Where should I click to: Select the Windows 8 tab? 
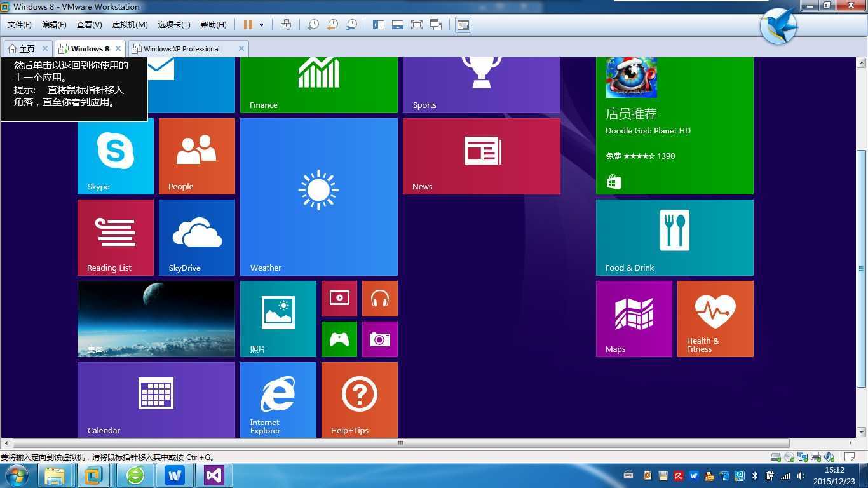(90, 48)
